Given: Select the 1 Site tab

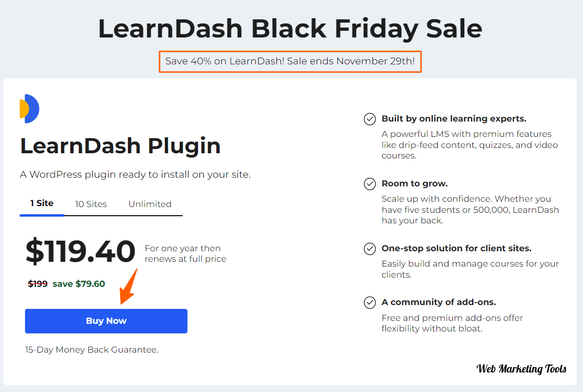Looking at the screenshot, I should click(x=42, y=203).
